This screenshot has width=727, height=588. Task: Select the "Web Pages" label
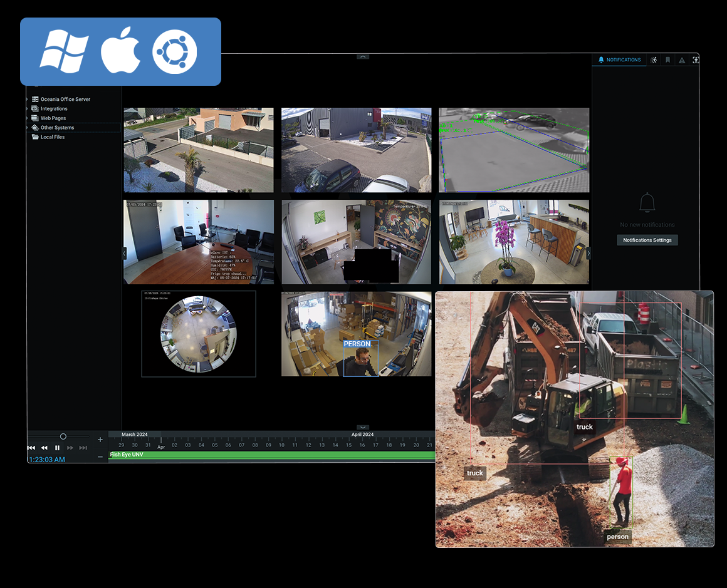pos(53,118)
